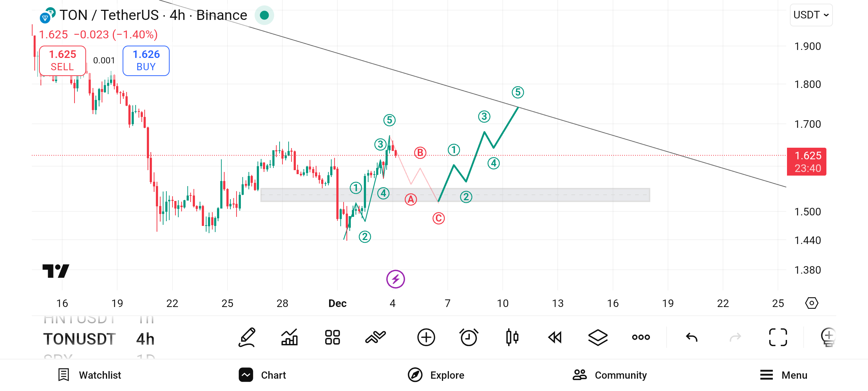Image resolution: width=868 pixels, height=391 pixels.
Task: Open the indicators chart icon
Action: point(289,337)
